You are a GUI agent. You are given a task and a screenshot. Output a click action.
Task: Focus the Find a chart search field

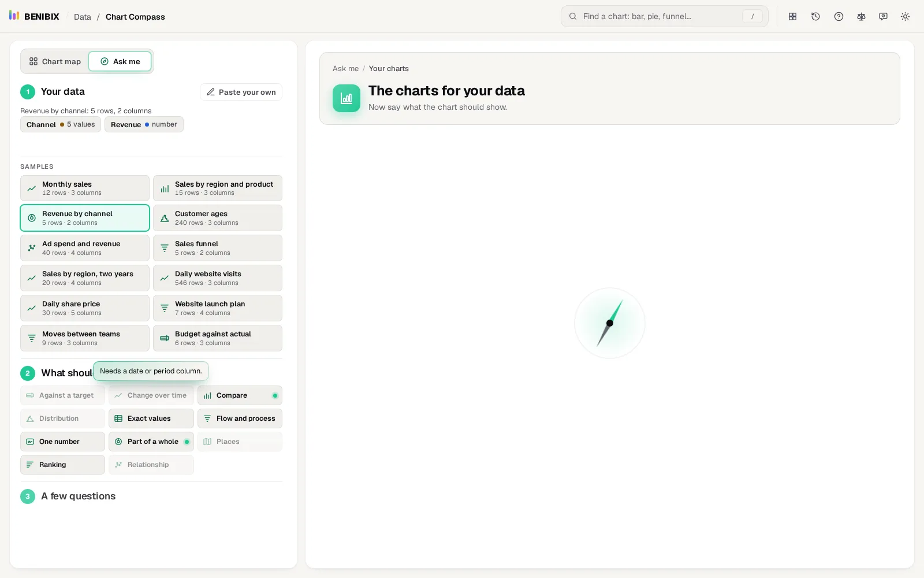pos(664,16)
